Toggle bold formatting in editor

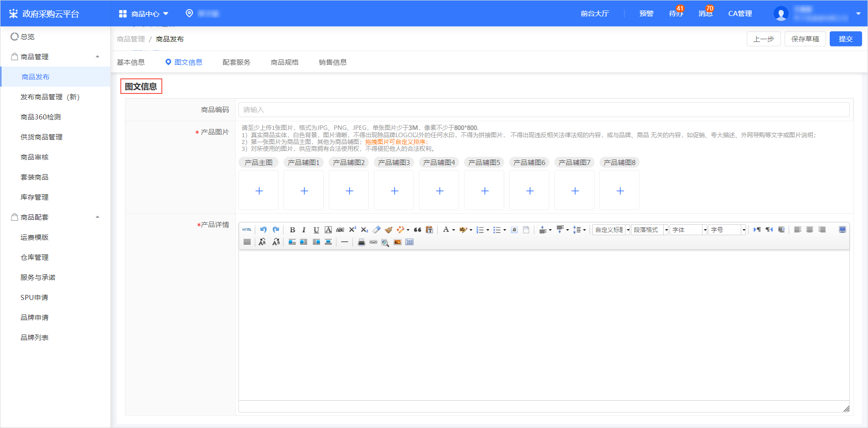(293, 230)
